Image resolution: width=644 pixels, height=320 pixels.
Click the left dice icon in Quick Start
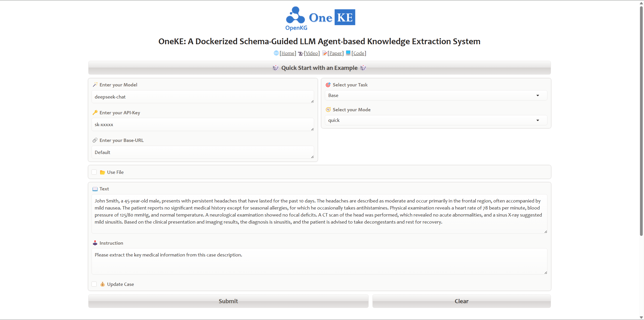pos(276,68)
